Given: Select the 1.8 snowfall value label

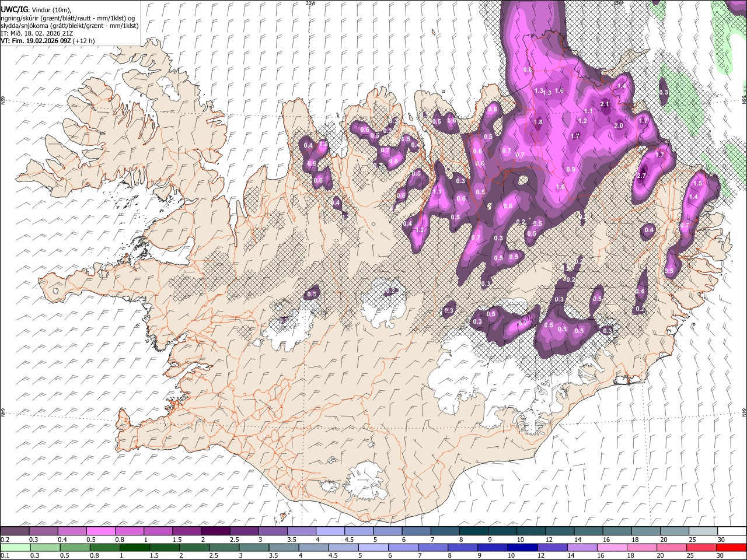Looking at the screenshot, I should click(x=538, y=123).
